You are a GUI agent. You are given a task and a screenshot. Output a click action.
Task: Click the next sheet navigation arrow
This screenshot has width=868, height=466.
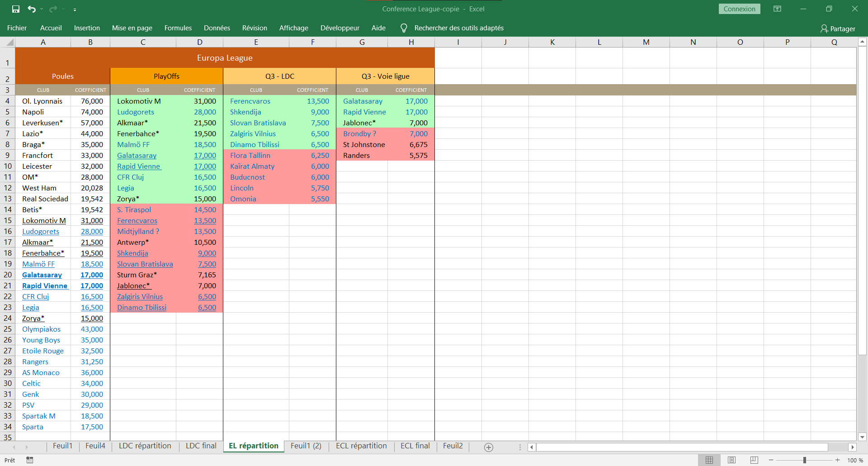27,447
